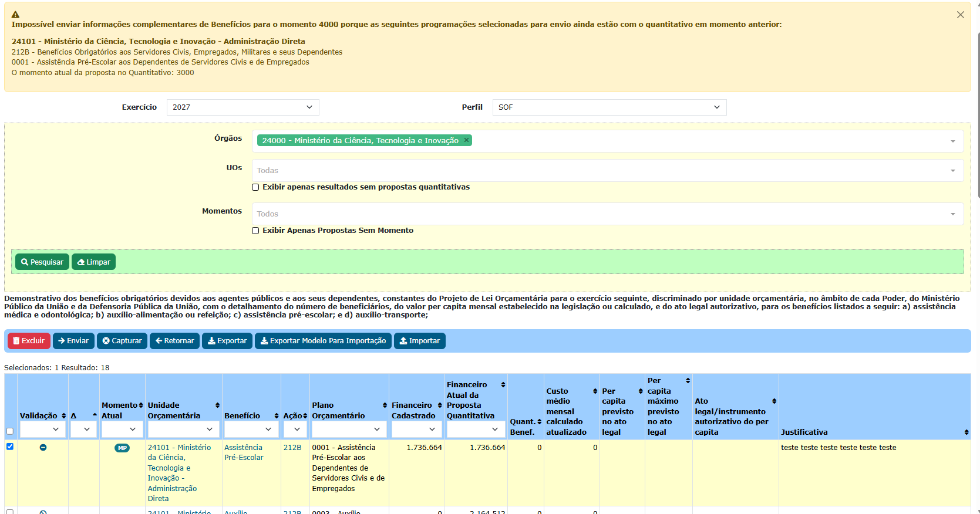980x514 pixels.
Task: Sort table by Validação column
Action: [63, 415]
